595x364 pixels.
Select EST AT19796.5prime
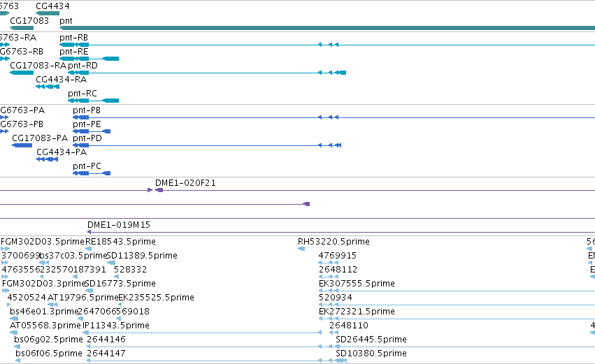(x=52, y=305)
